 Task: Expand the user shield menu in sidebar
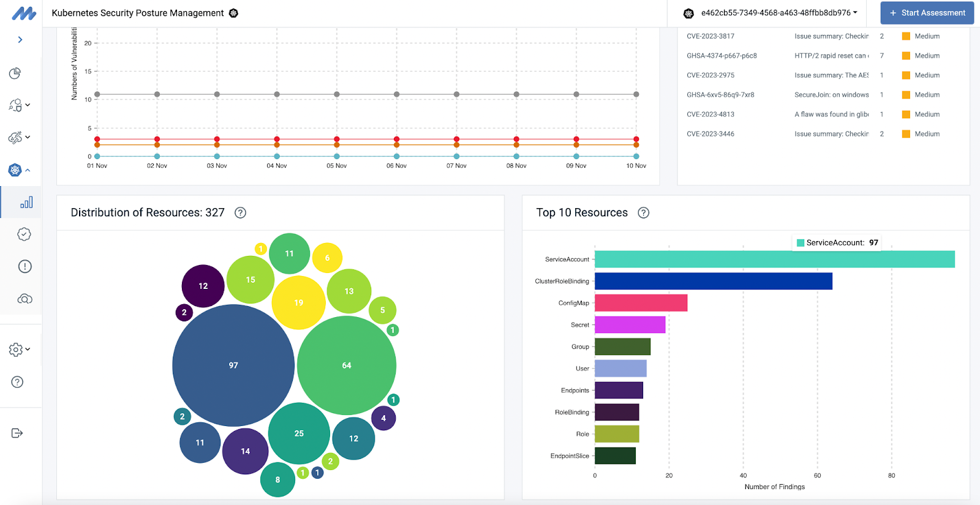click(20, 105)
